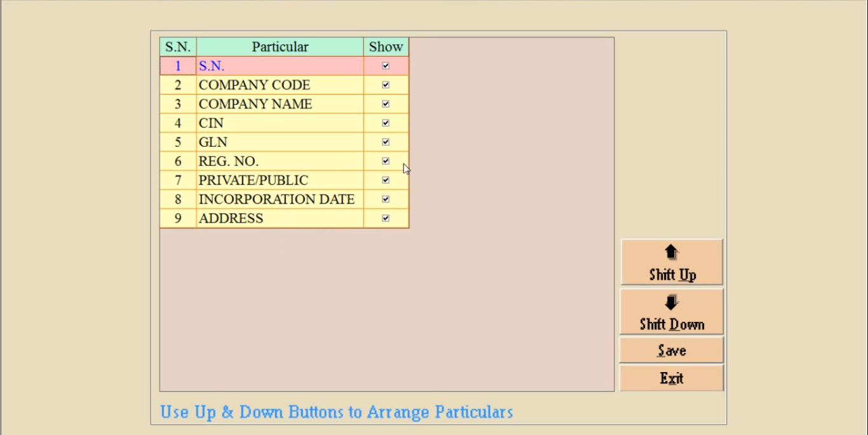Select the ADDRESS particular cell

click(x=280, y=219)
